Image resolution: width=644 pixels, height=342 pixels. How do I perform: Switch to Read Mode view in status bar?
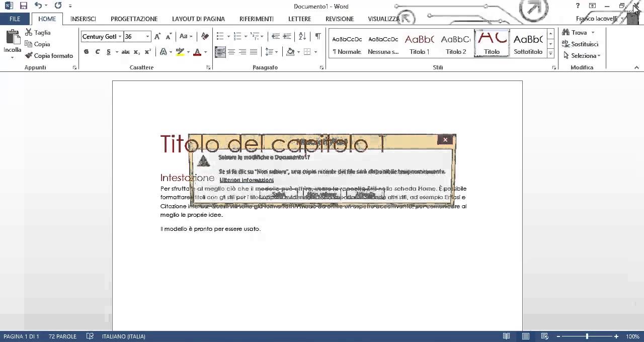coord(507,336)
